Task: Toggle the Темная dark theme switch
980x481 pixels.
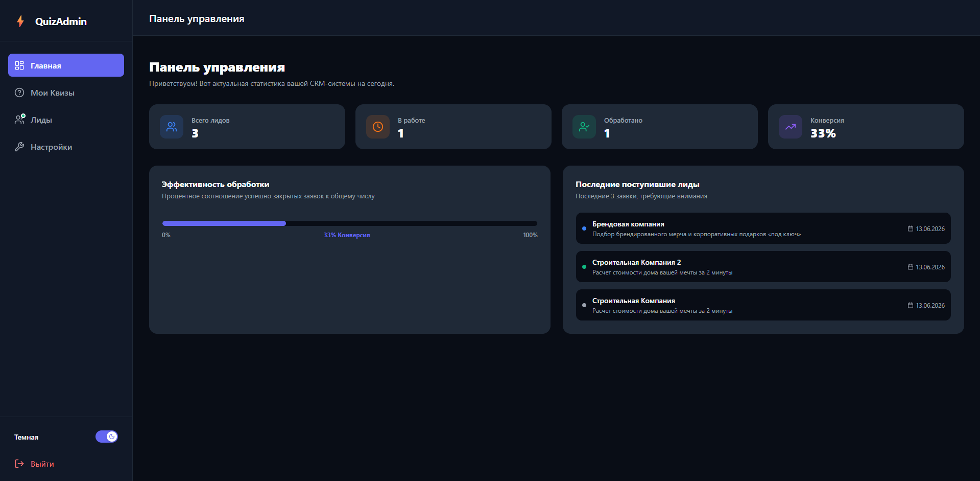Action: click(x=107, y=437)
